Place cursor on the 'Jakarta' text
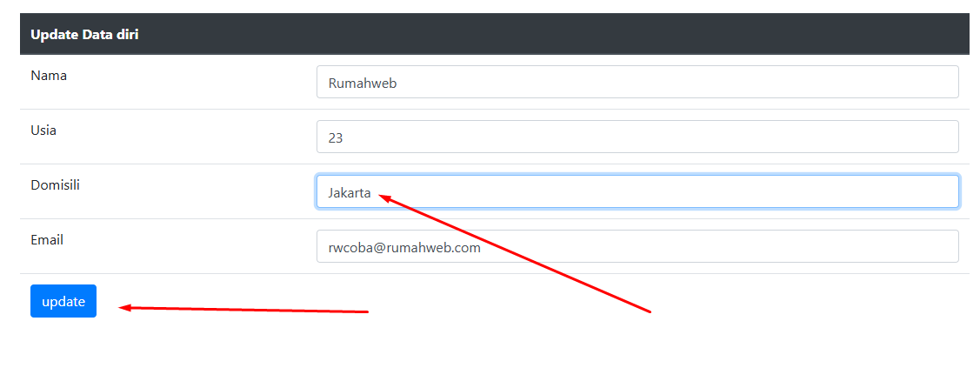The width and height of the screenshot is (980, 388). 350,193
